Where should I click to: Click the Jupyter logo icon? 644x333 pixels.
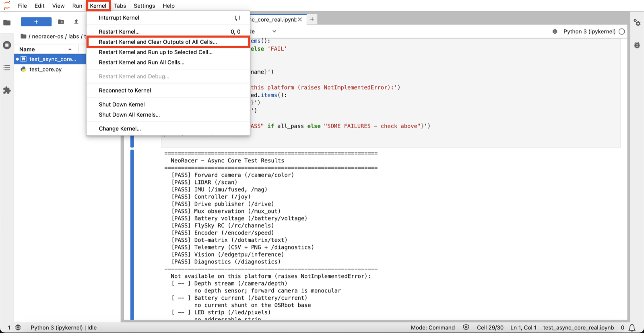pyautogui.click(x=7, y=6)
